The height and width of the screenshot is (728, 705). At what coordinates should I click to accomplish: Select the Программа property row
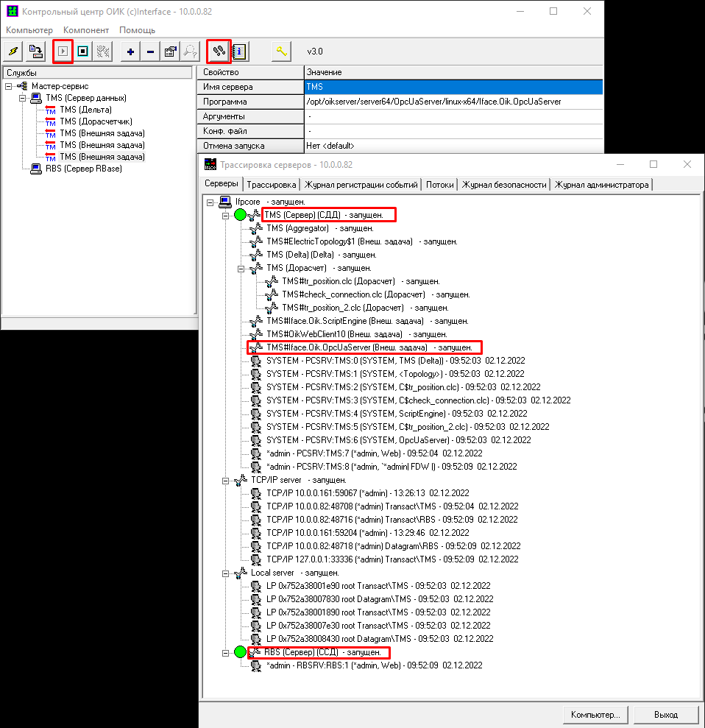pos(250,102)
